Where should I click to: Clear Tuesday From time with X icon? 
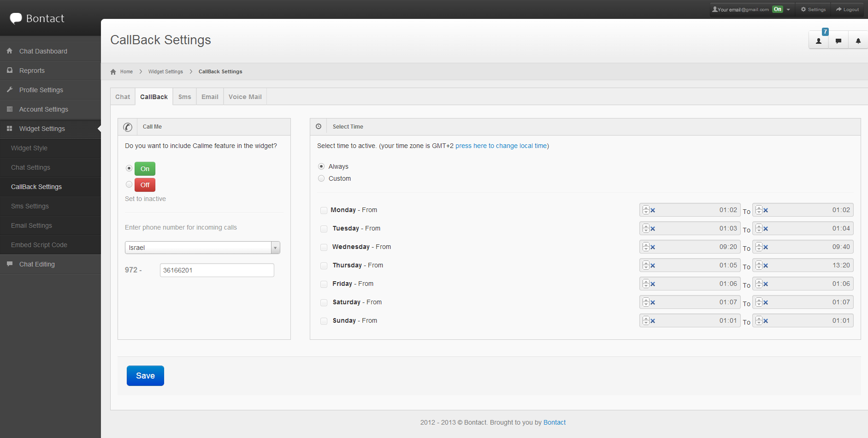point(653,229)
